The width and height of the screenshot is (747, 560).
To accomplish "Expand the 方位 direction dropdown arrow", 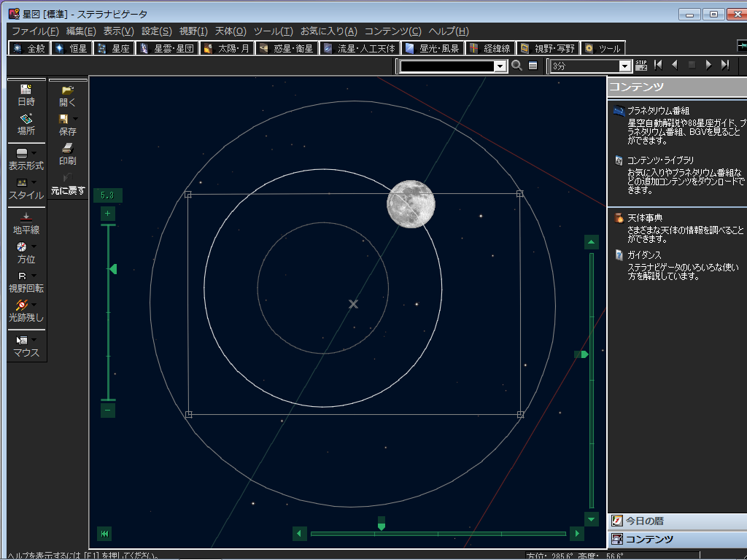I will click(x=34, y=247).
